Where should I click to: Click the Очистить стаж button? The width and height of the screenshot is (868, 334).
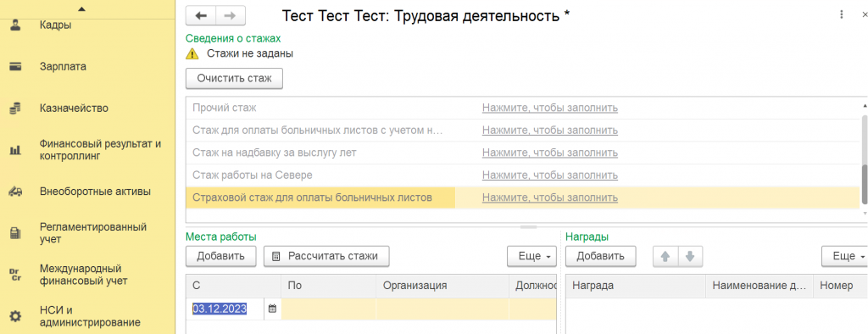click(234, 78)
